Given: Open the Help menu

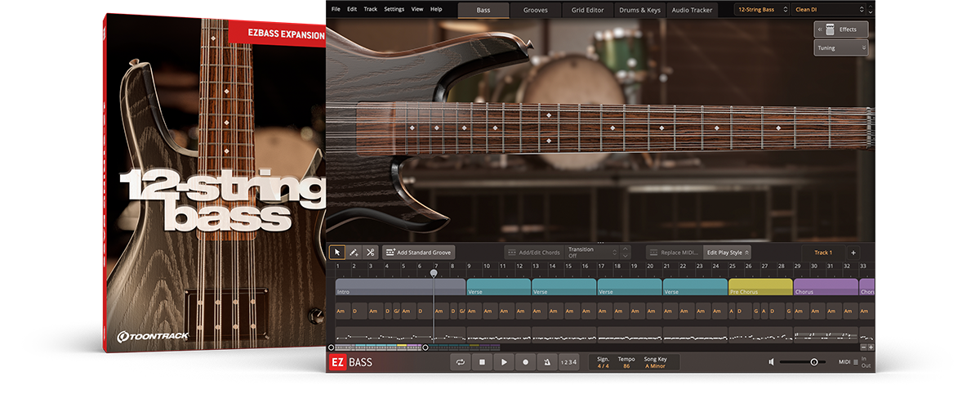Looking at the screenshot, I should click(436, 9).
